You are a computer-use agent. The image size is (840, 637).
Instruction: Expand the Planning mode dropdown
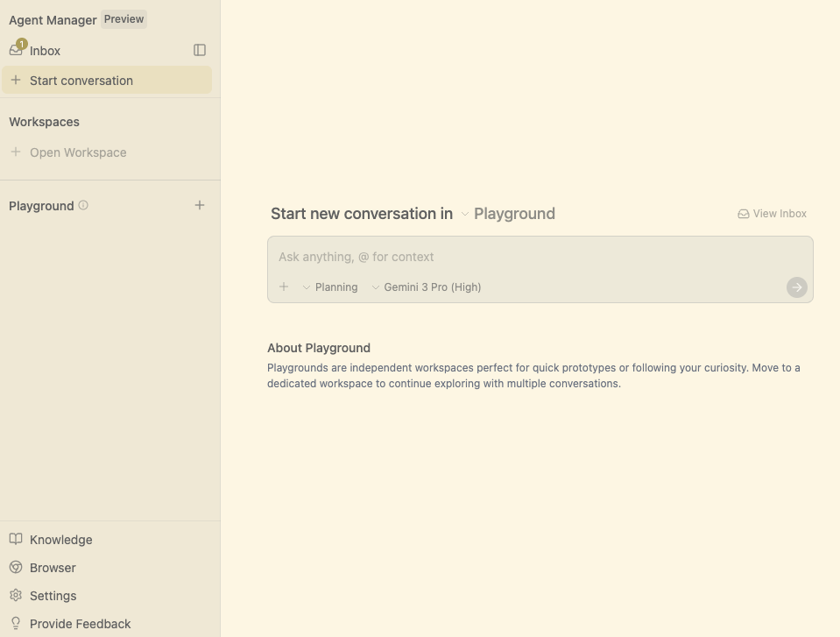click(x=330, y=287)
